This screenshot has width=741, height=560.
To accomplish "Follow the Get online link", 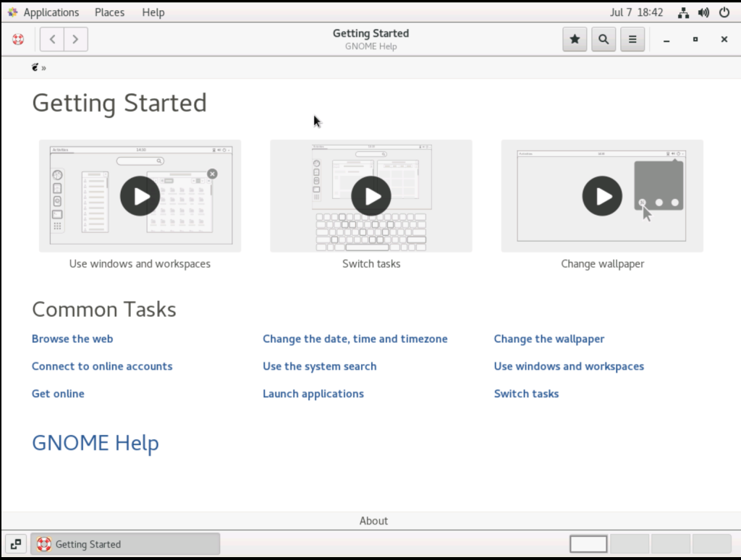I will (x=58, y=394).
